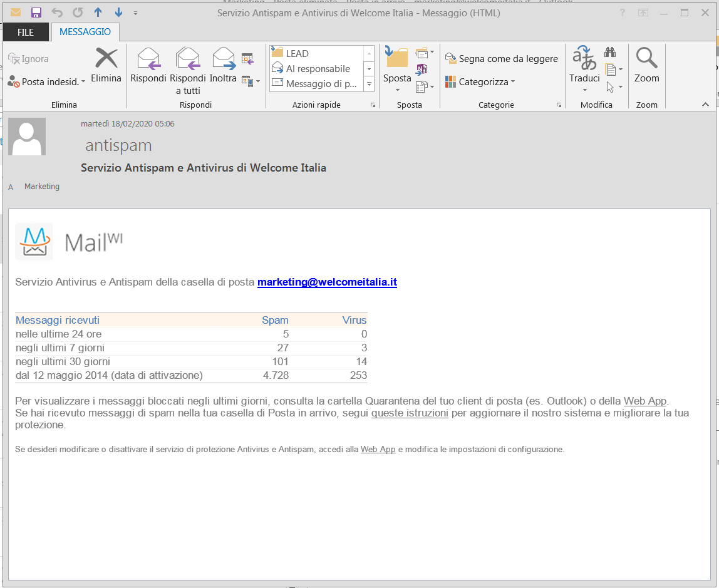
Task: Open the additional reply options dropdown beside Inoltra
Action: click(x=251, y=81)
